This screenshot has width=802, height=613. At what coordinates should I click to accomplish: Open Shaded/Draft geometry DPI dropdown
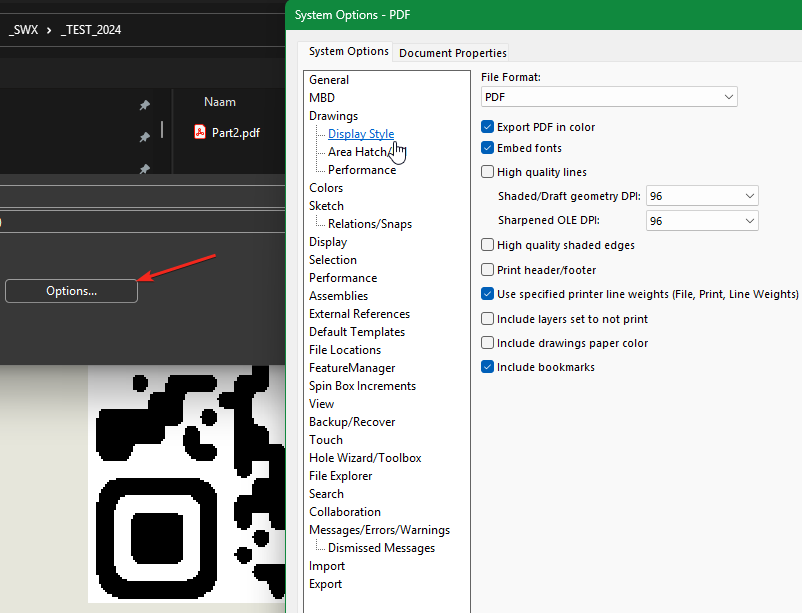[x=702, y=196]
